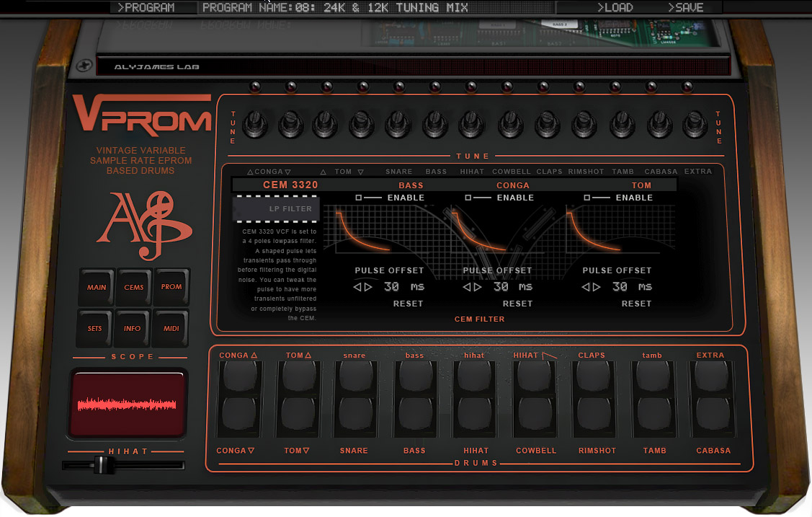Image resolution: width=812 pixels, height=517 pixels.
Task: Switch to the PROM panel
Action: (x=171, y=286)
